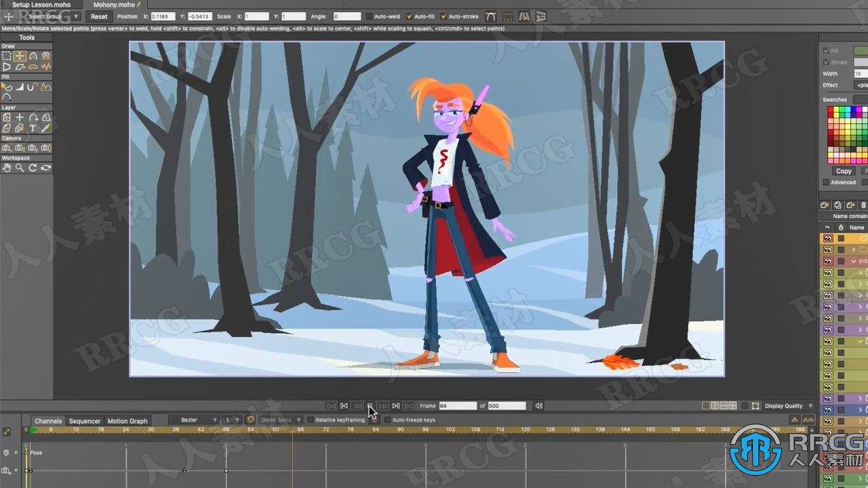This screenshot has width=868, height=488.
Task: Toggle the Stroke checkbox in Style panel
Action: [x=825, y=62]
